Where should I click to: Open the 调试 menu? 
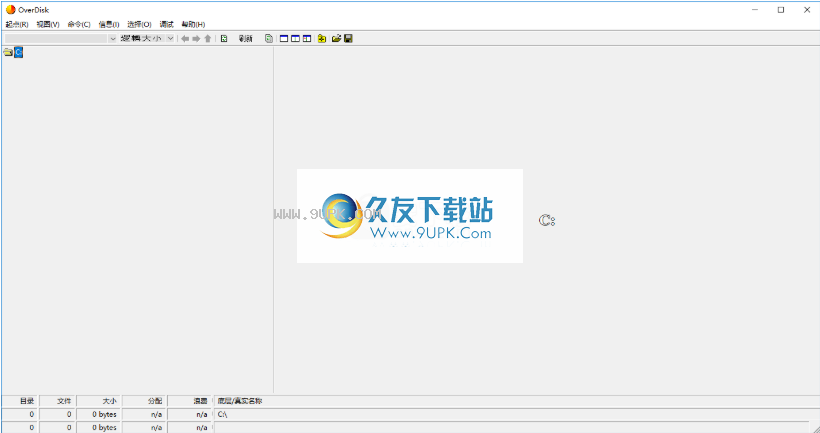166,24
